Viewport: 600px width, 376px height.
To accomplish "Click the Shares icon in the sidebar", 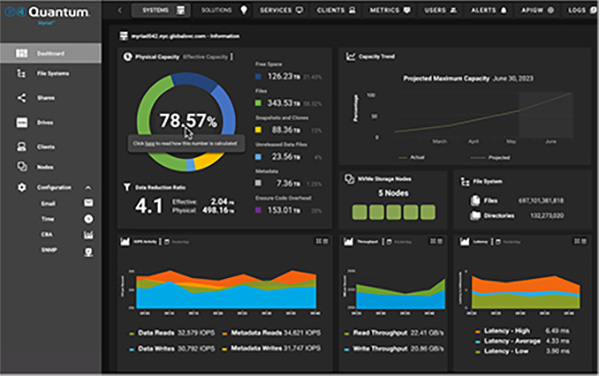I will coord(21,98).
